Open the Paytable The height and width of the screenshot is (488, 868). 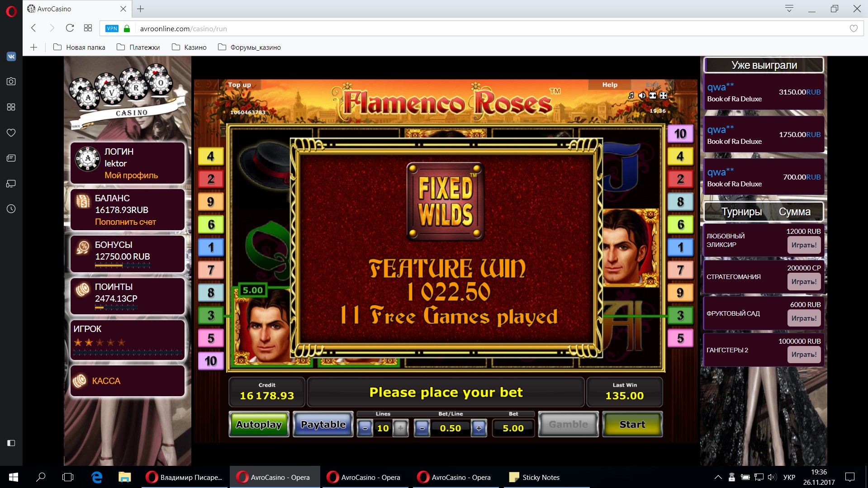pyautogui.click(x=323, y=424)
